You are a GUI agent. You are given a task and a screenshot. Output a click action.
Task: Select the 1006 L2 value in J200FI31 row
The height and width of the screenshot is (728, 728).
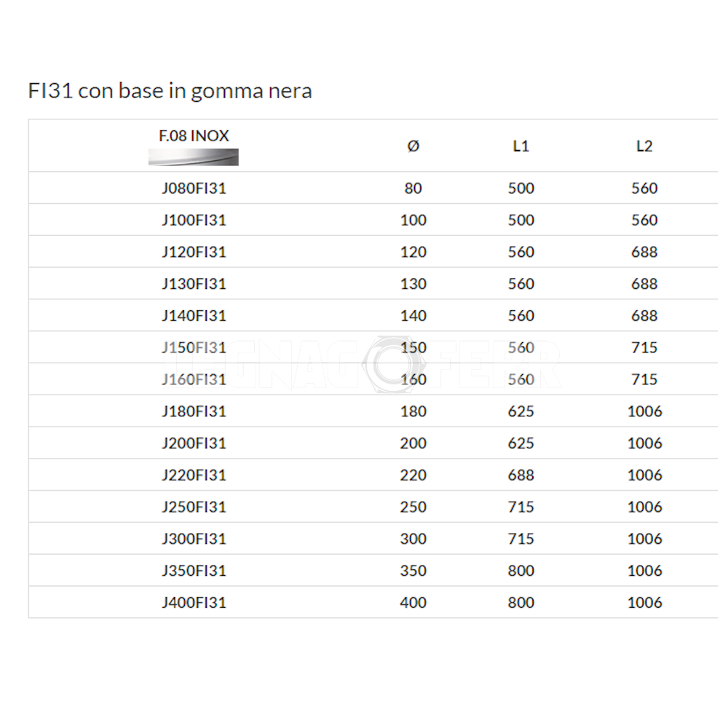(644, 443)
